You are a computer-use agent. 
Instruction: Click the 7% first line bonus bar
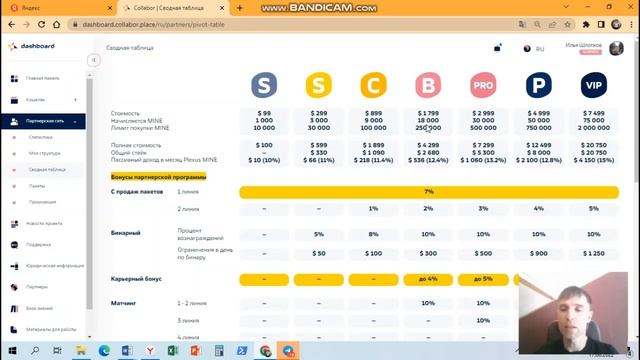pyautogui.click(x=429, y=192)
